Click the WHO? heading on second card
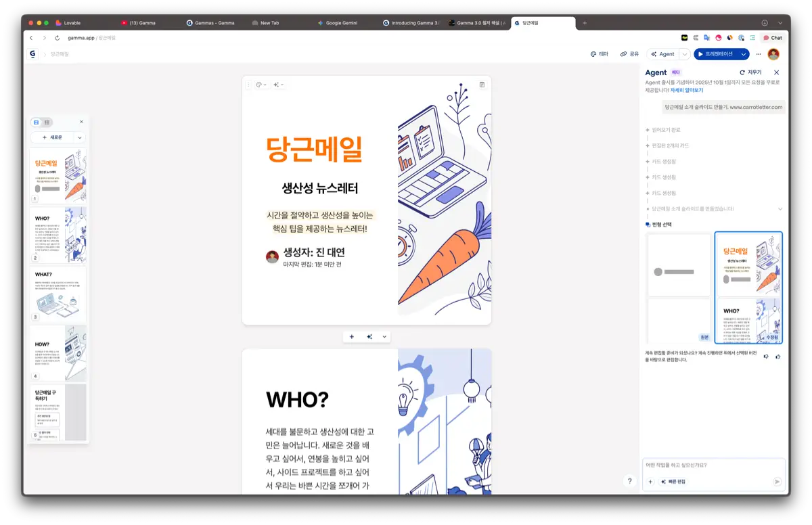 pyautogui.click(x=298, y=400)
